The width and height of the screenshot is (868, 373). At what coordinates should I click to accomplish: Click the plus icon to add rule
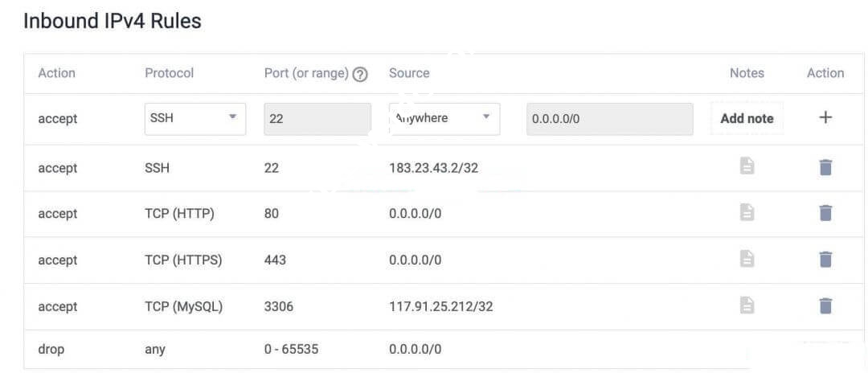point(825,117)
